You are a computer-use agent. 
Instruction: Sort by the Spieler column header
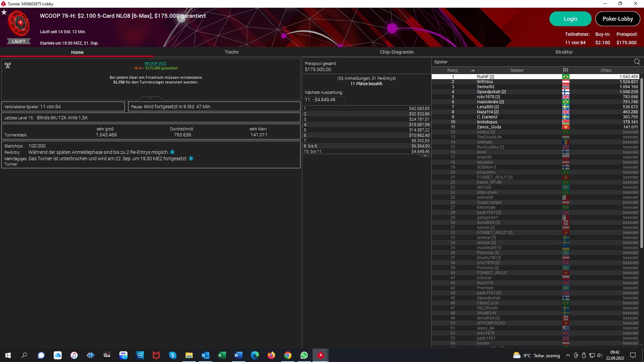[517, 70]
